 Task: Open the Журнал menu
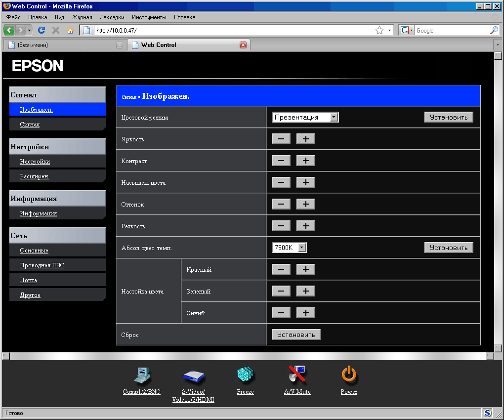[x=82, y=17]
